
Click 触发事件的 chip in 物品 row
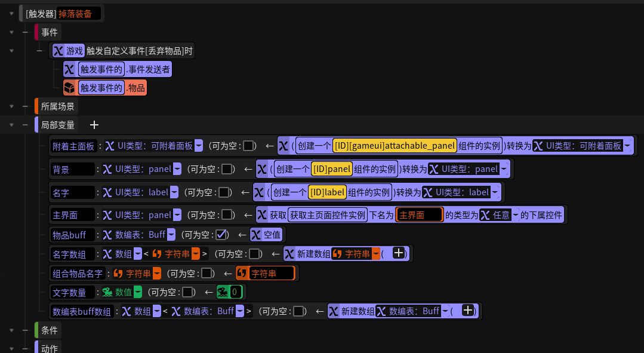pos(101,88)
